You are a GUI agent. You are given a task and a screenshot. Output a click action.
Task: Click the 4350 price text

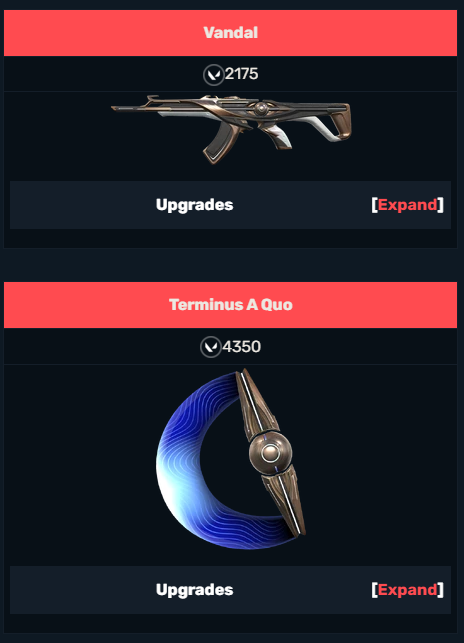242,347
